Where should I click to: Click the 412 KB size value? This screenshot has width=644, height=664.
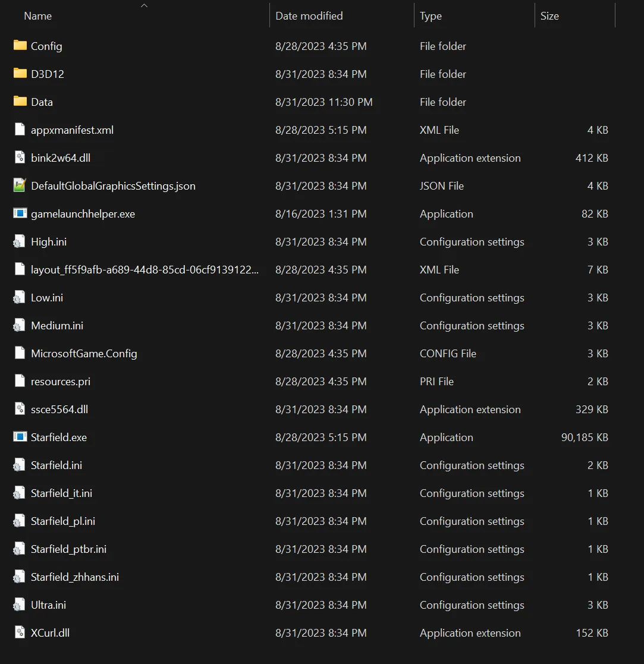pos(592,158)
